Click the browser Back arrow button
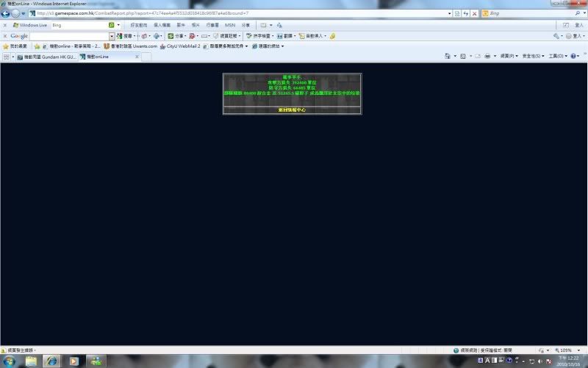The width and height of the screenshot is (588, 368). click(6, 13)
